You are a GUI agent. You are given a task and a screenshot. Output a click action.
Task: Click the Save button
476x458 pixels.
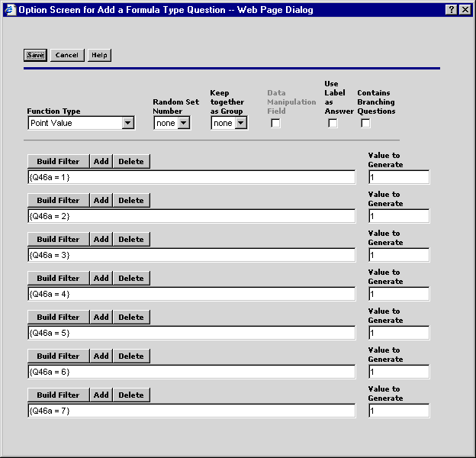click(x=35, y=55)
